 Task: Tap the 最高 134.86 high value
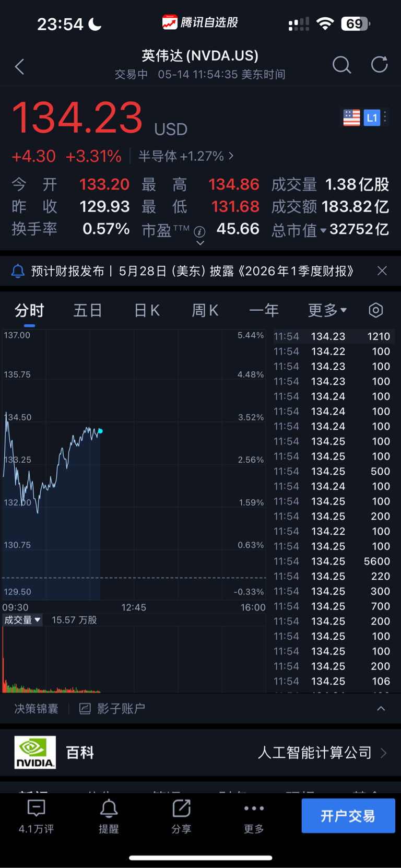click(x=234, y=184)
